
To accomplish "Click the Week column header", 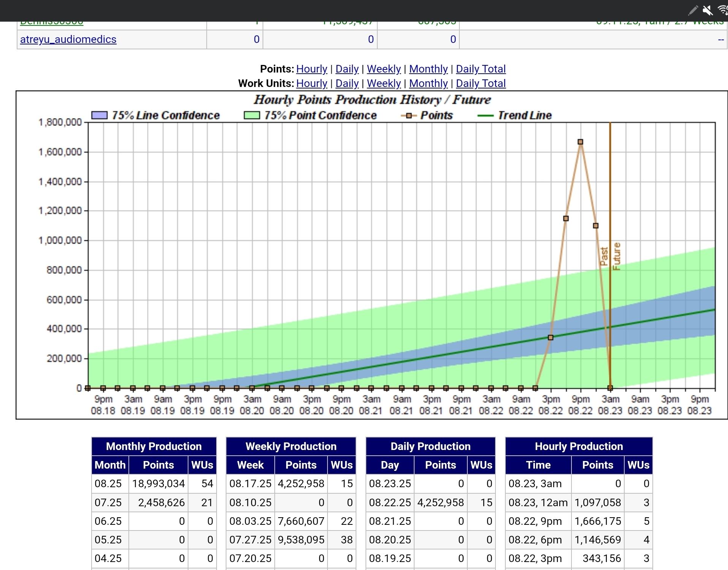I will pyautogui.click(x=250, y=465).
